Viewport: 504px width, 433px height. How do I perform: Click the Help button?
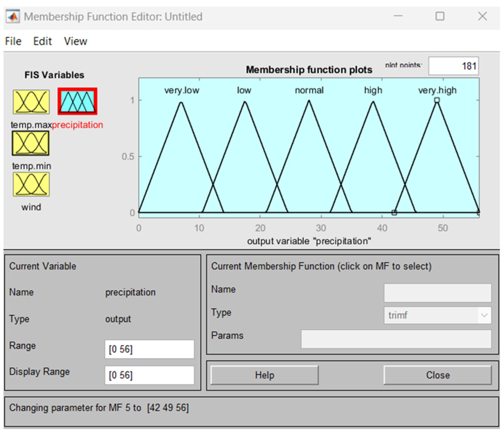tap(264, 375)
